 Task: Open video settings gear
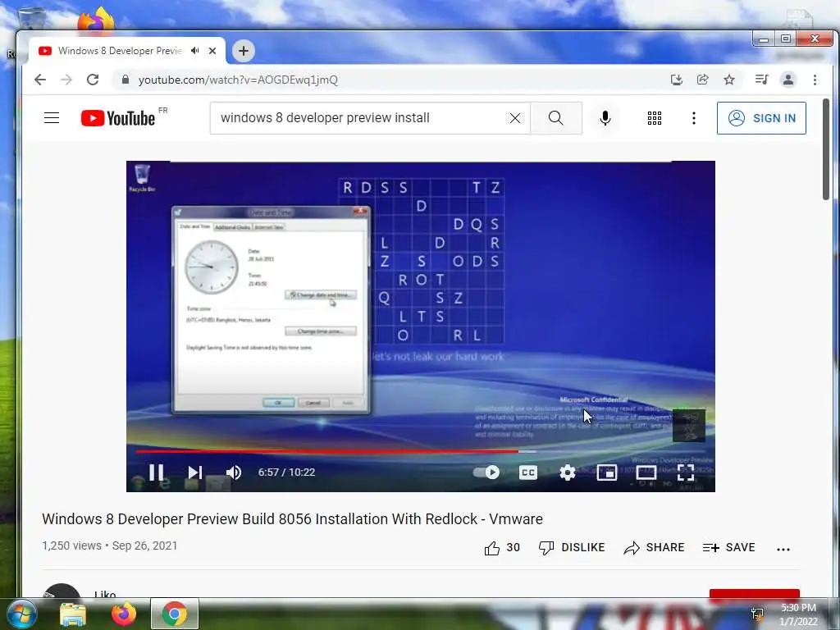568,472
